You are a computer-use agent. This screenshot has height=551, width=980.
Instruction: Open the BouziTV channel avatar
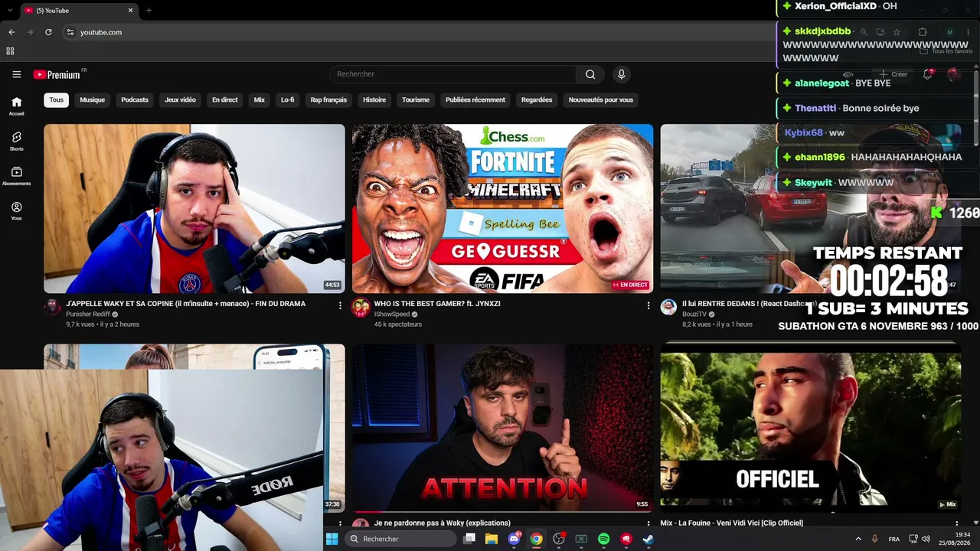point(668,308)
